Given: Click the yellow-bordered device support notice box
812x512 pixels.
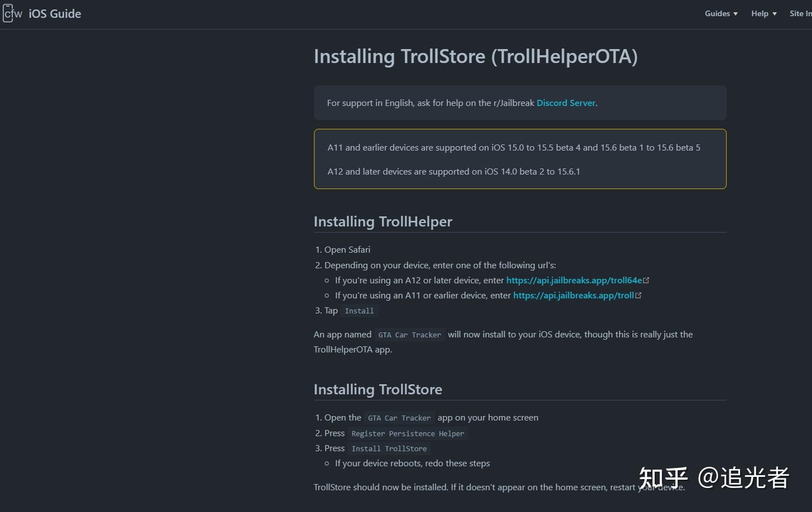Looking at the screenshot, I should coord(520,159).
